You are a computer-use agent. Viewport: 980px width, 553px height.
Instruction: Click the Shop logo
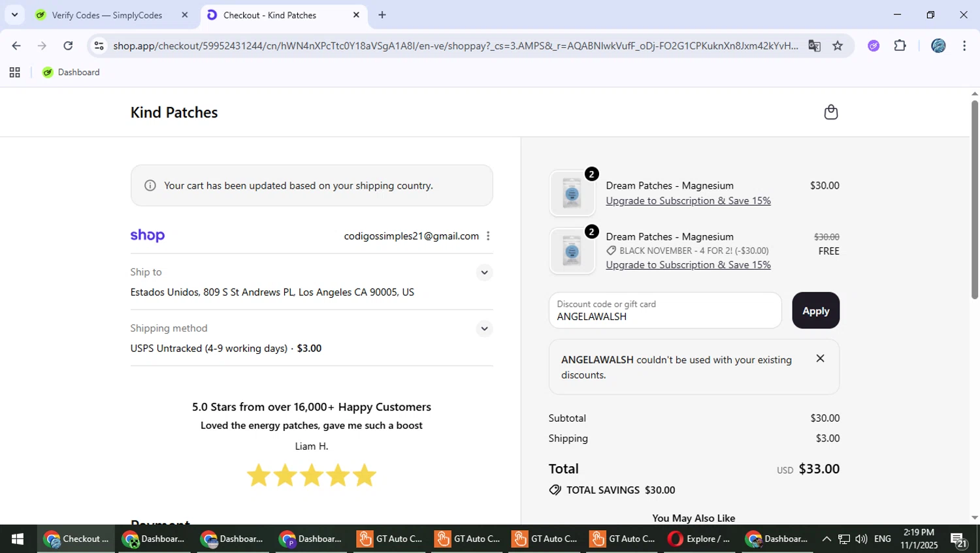148,236
